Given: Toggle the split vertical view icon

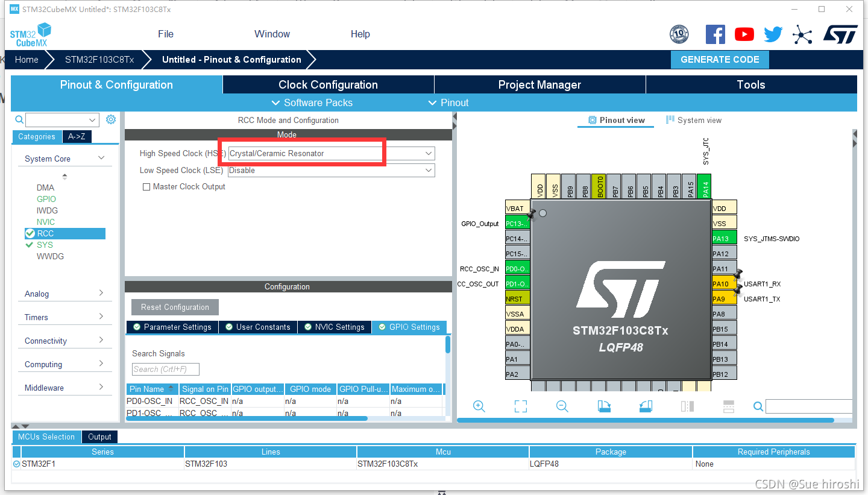Looking at the screenshot, I should click(x=687, y=406).
